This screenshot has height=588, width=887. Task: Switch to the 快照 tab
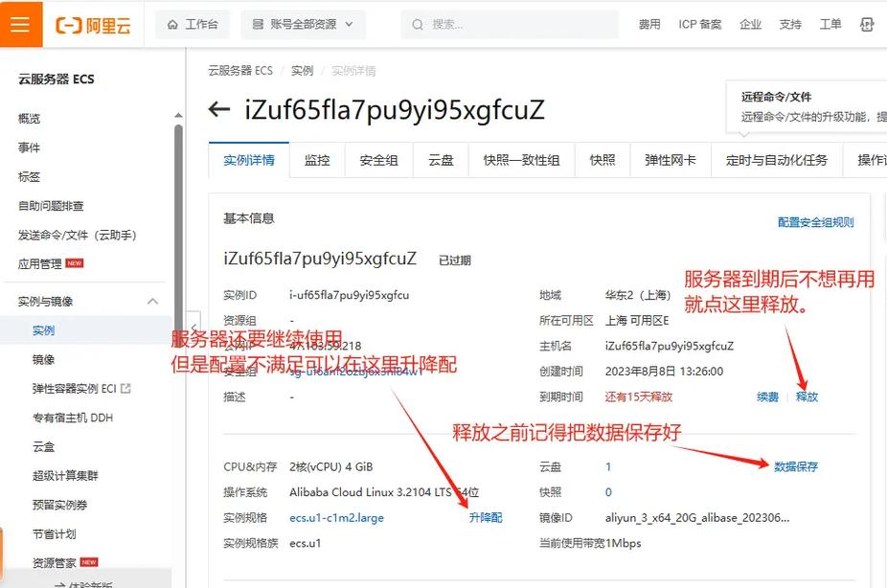[x=603, y=160]
